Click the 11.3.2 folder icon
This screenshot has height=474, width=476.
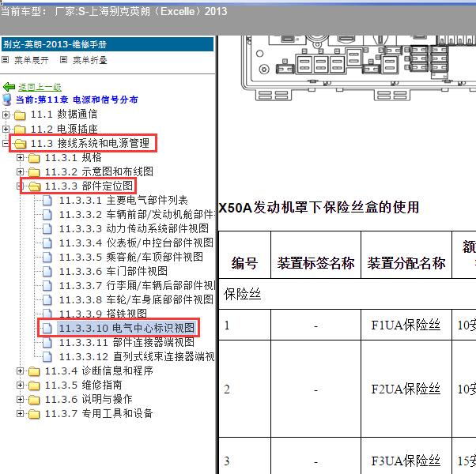34,172
